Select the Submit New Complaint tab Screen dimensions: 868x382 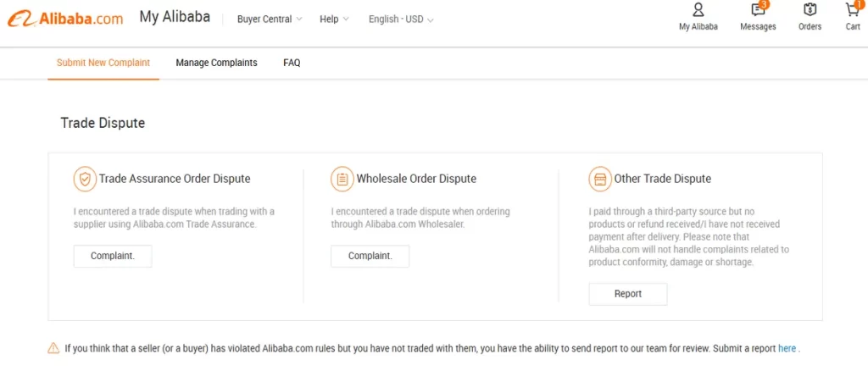[x=103, y=63]
